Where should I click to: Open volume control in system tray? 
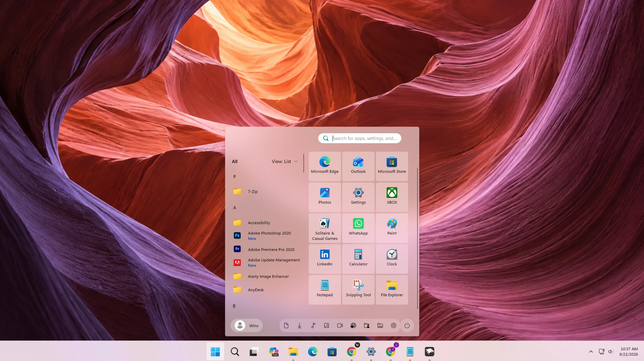coord(610,352)
